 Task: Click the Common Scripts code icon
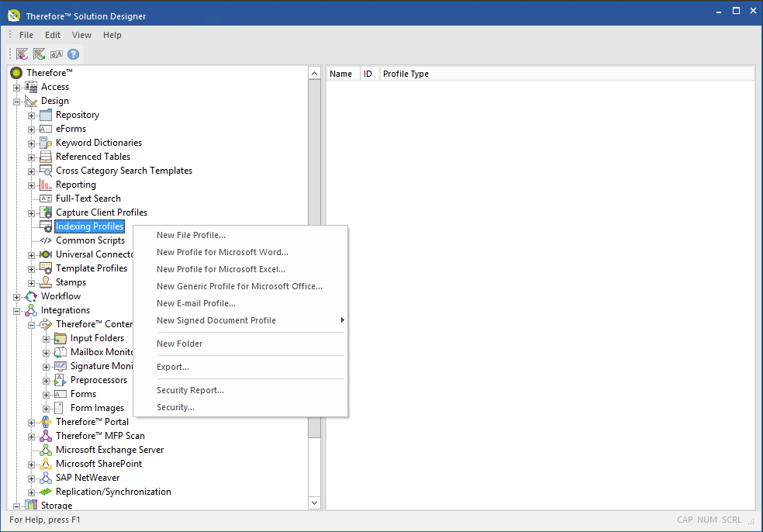pyautogui.click(x=46, y=240)
